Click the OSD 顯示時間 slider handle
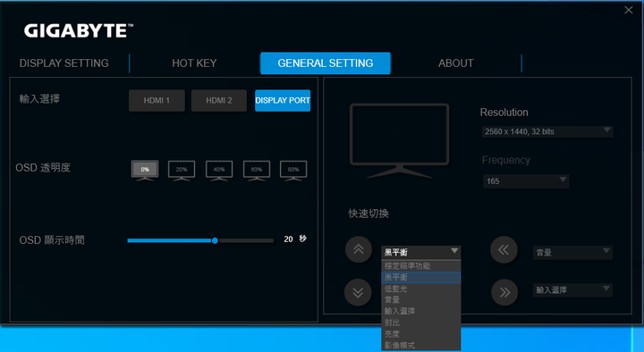 (215, 241)
